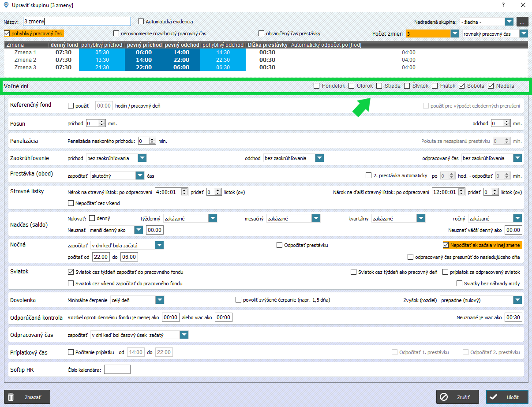This screenshot has width=532, height=407.
Task: Select Zmena 2 pohyblivý príchod cell 13:30
Action: [102, 60]
